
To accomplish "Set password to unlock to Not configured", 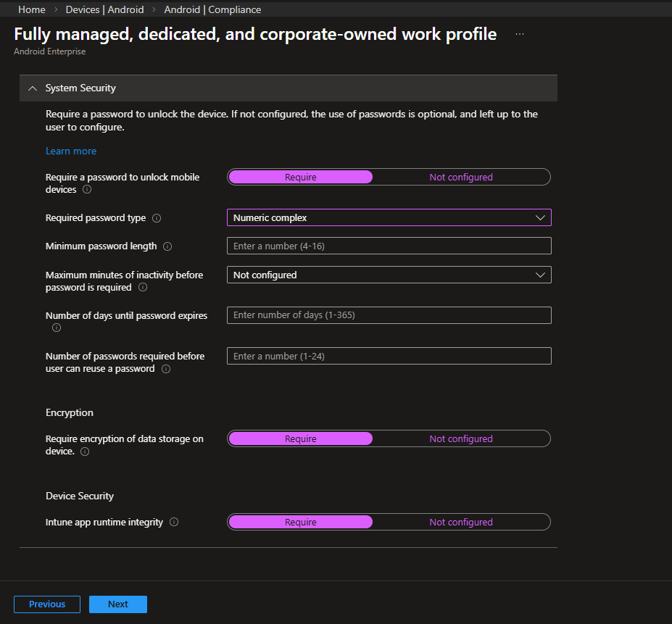I will pyautogui.click(x=460, y=177).
